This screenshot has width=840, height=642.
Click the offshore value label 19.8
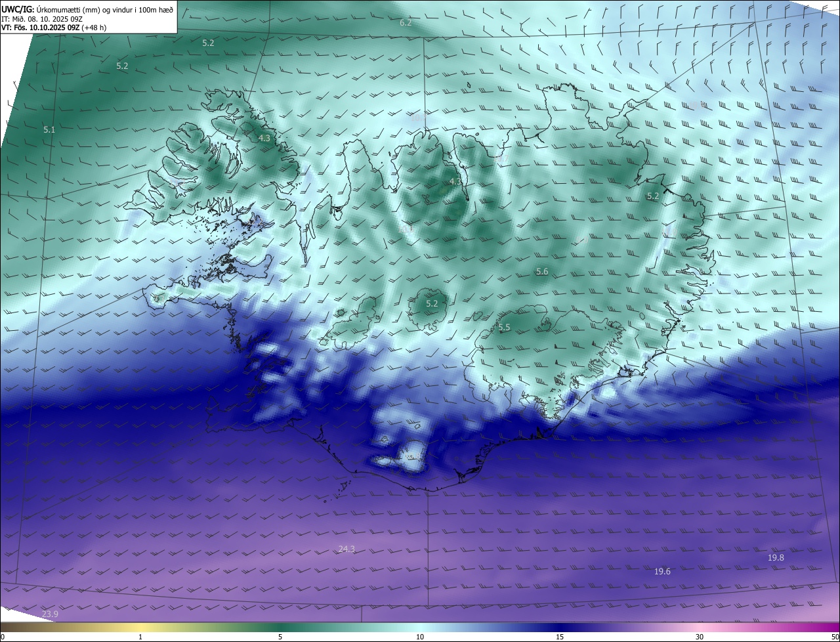click(776, 558)
